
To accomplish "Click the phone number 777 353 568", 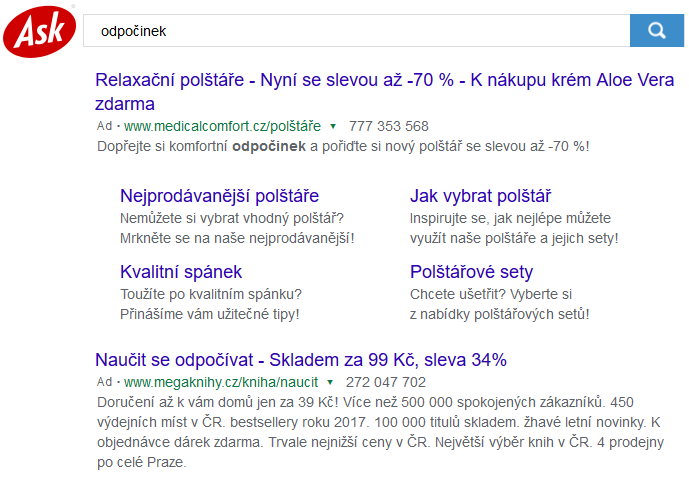I will [388, 126].
